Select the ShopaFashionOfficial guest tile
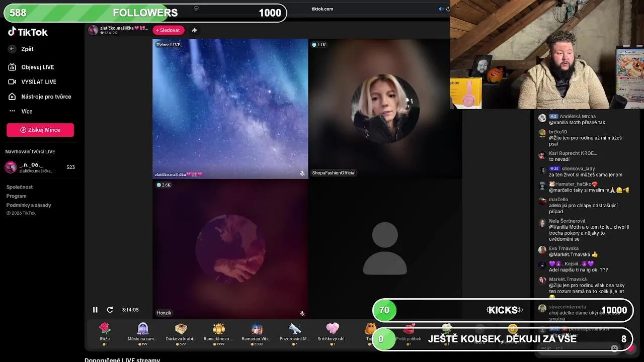Viewport: 644px width, 362px height. (x=385, y=109)
